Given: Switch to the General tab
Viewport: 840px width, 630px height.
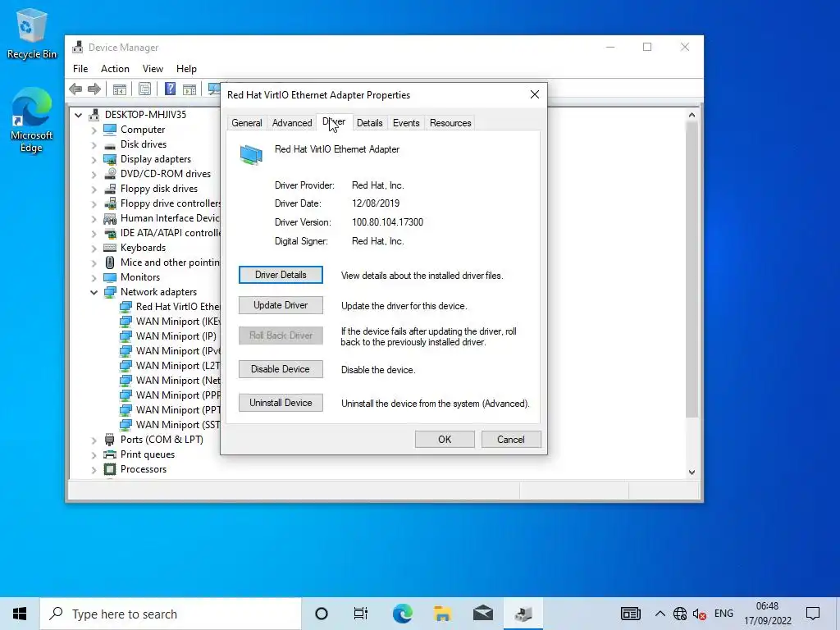Looking at the screenshot, I should pos(246,123).
